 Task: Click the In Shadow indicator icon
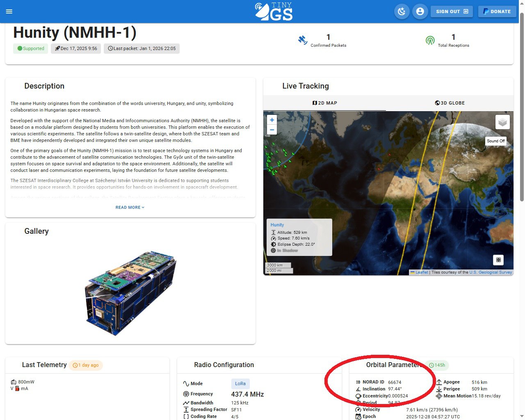[x=274, y=251]
